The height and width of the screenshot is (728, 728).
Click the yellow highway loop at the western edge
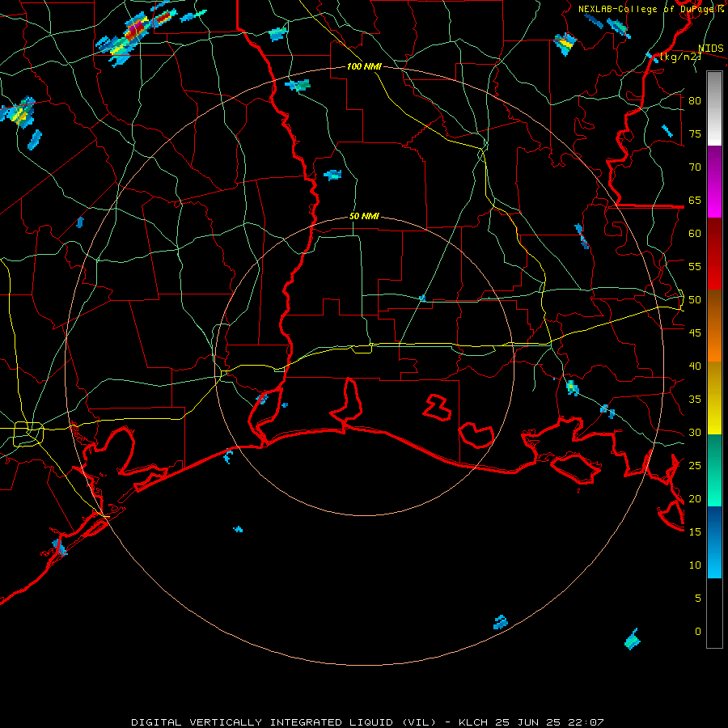pyautogui.click(x=28, y=434)
